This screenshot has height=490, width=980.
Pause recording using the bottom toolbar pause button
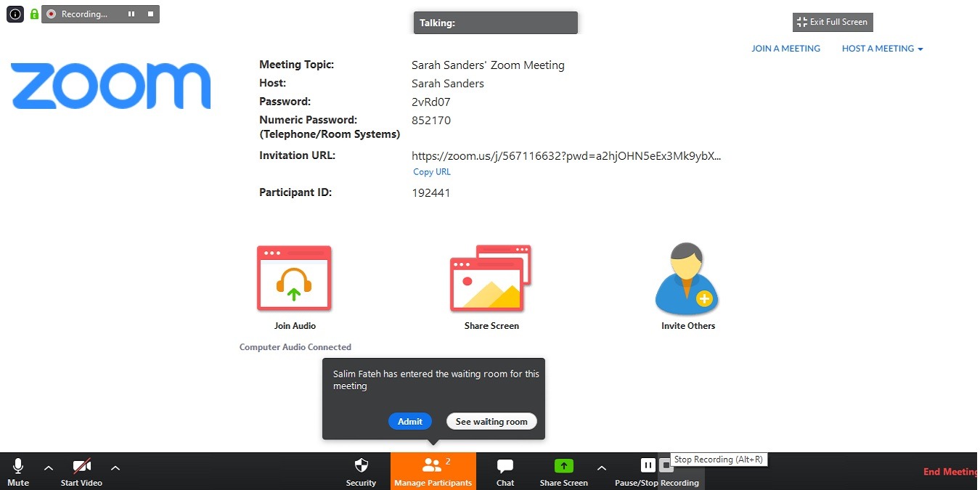pos(647,465)
